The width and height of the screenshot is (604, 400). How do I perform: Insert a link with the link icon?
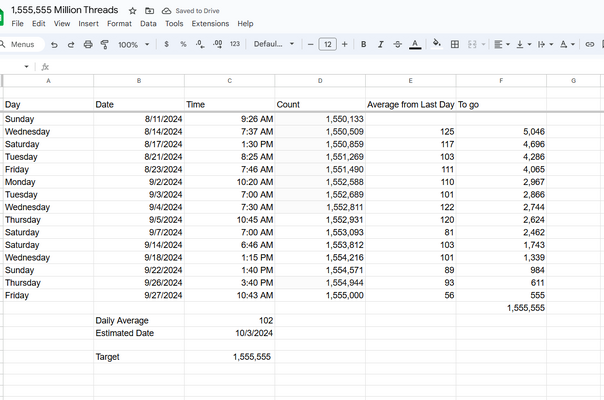click(x=589, y=44)
